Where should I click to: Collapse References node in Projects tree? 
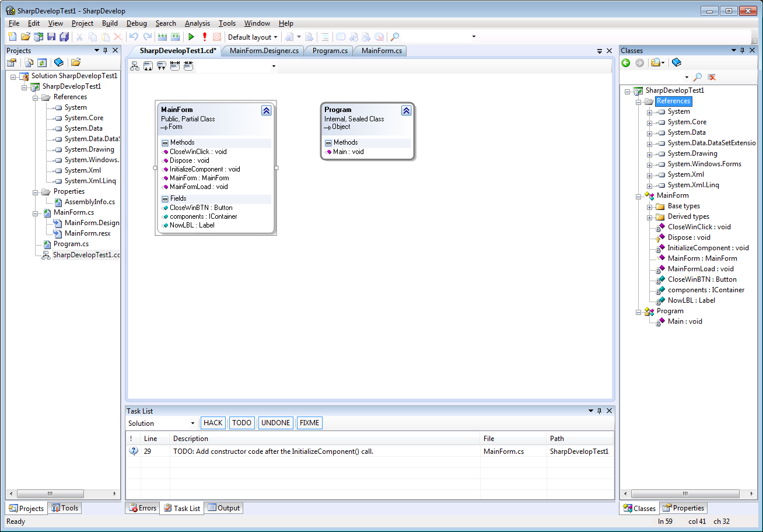click(35, 97)
